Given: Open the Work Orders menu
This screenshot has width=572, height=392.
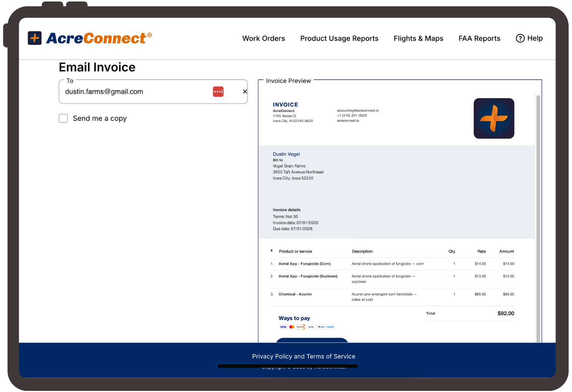Looking at the screenshot, I should 264,38.
